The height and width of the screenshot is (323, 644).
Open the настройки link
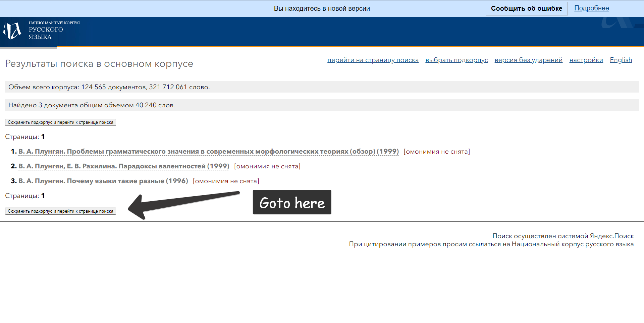pyautogui.click(x=586, y=60)
